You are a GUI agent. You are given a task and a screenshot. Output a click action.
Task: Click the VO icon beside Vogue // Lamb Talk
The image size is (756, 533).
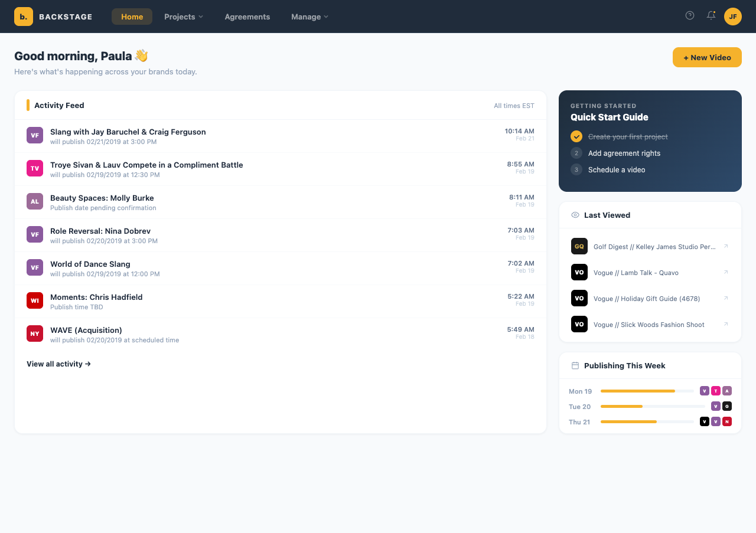(x=579, y=272)
